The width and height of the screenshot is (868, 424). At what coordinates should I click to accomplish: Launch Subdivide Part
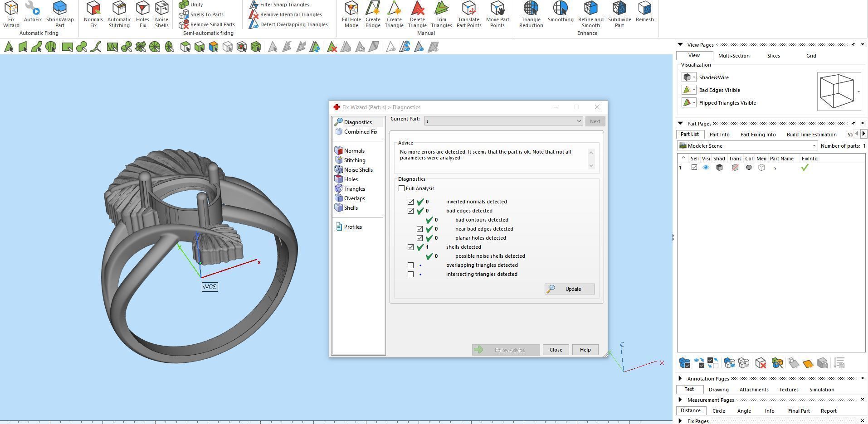(619, 14)
